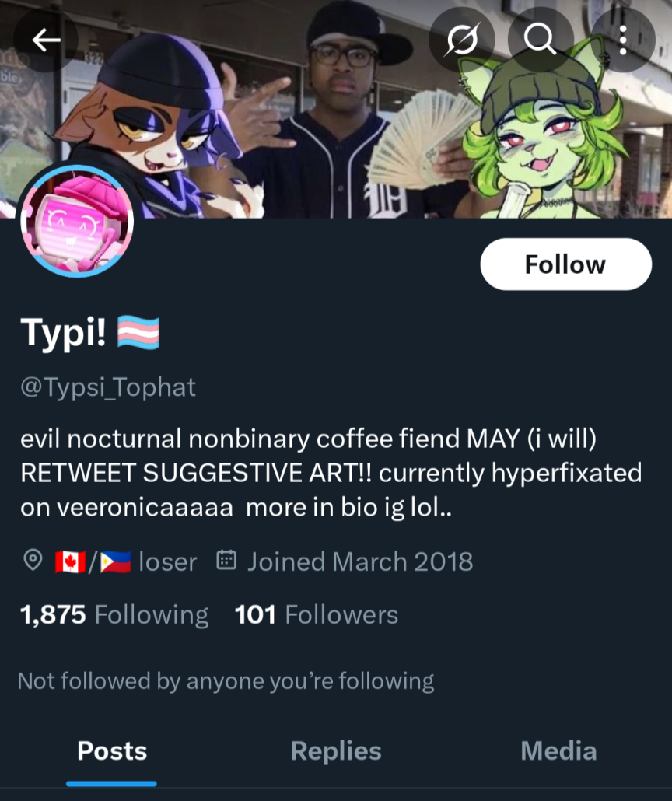Click the Philippines flag icon

tap(115, 561)
